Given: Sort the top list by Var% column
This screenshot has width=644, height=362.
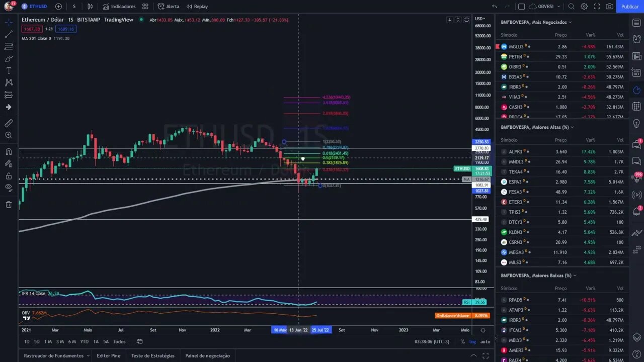Looking at the screenshot, I should (590, 35).
